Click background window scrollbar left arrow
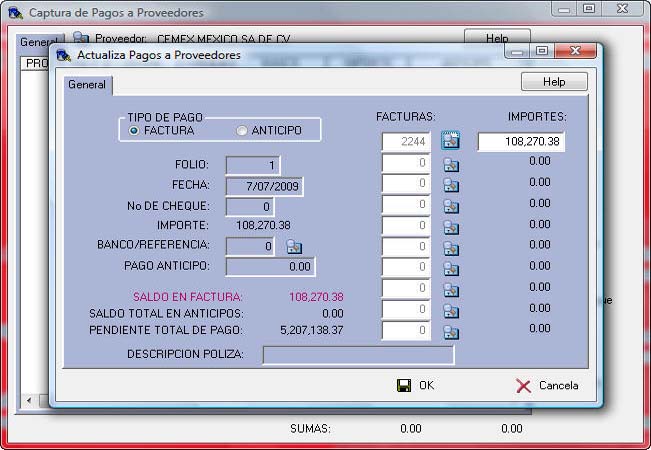 [29, 400]
